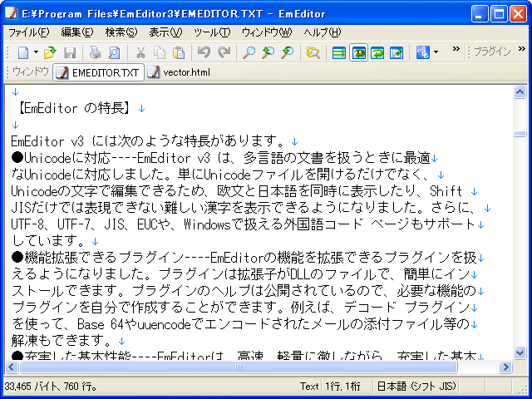Toggle Wrap by Window mode icon
This screenshot has width=532, height=399.
point(377,52)
